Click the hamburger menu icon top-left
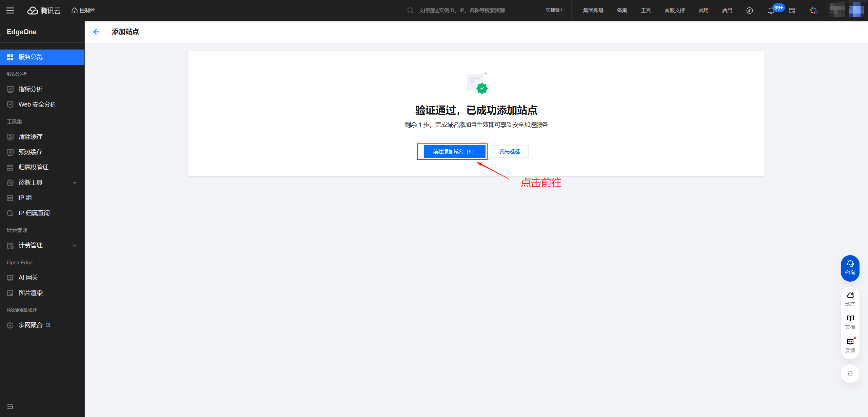Image resolution: width=868 pixels, height=417 pixels. 10,11
